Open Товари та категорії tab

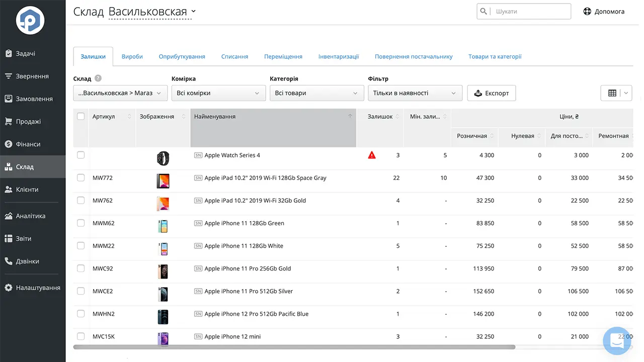[x=495, y=56]
